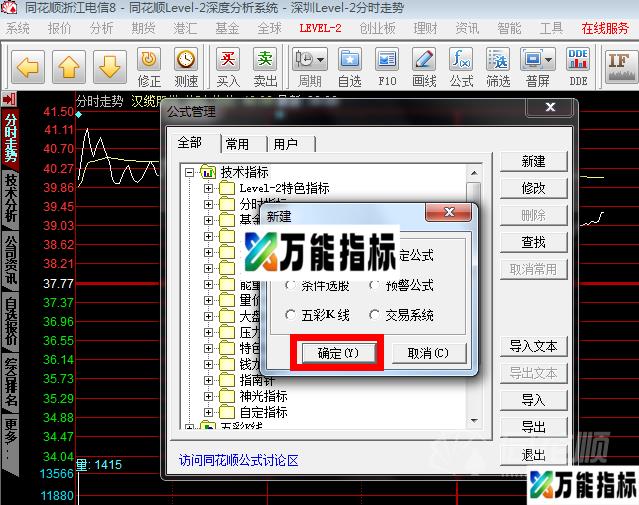Click the 修改 button
The image size is (639, 505).
click(x=533, y=188)
